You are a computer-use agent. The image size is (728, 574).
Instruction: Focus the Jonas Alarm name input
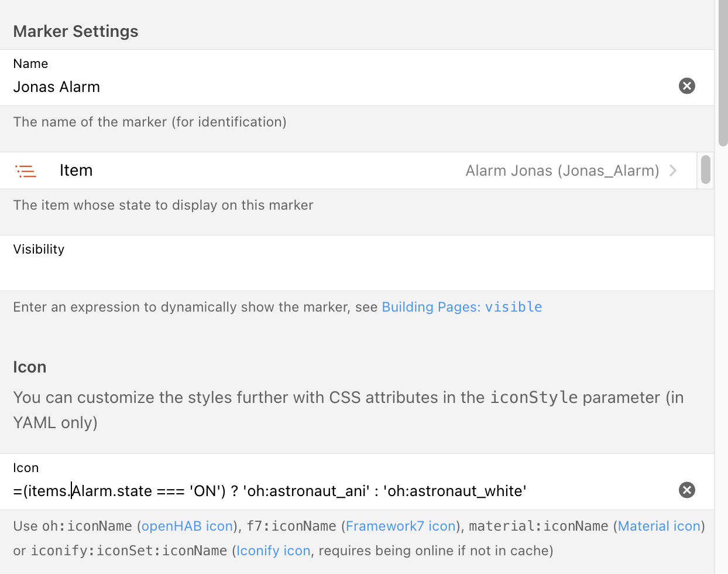coord(293,87)
